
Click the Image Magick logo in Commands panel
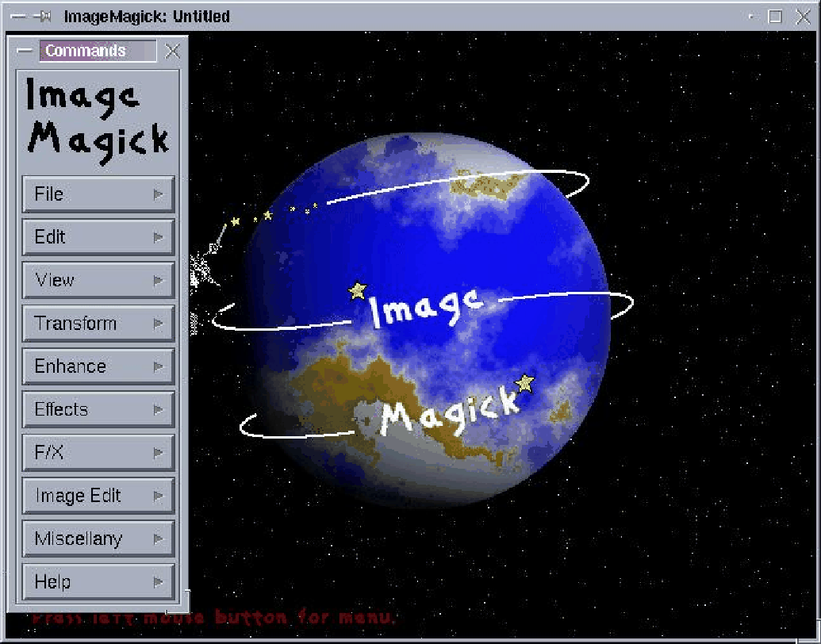point(98,120)
